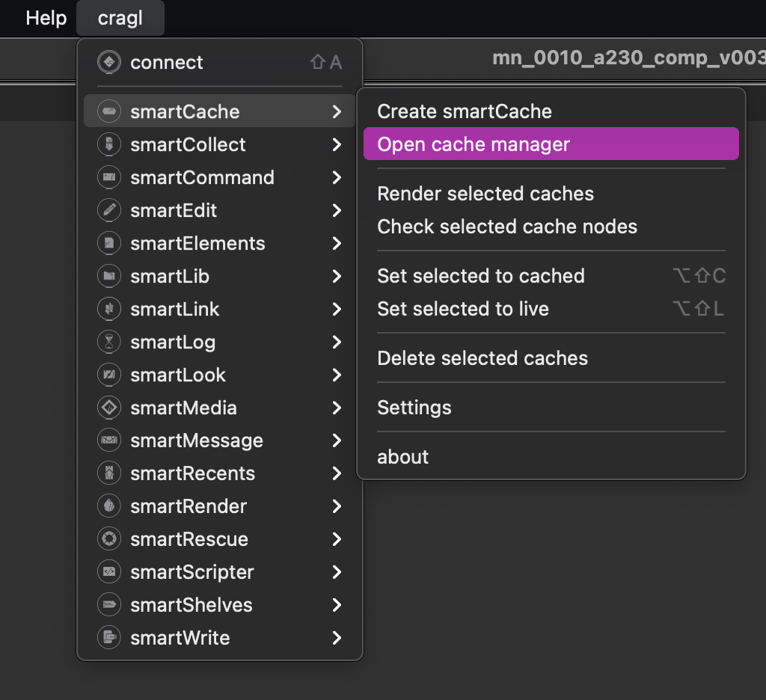The height and width of the screenshot is (700, 766).
Task: Select the smartWrite icon
Action: coord(109,638)
